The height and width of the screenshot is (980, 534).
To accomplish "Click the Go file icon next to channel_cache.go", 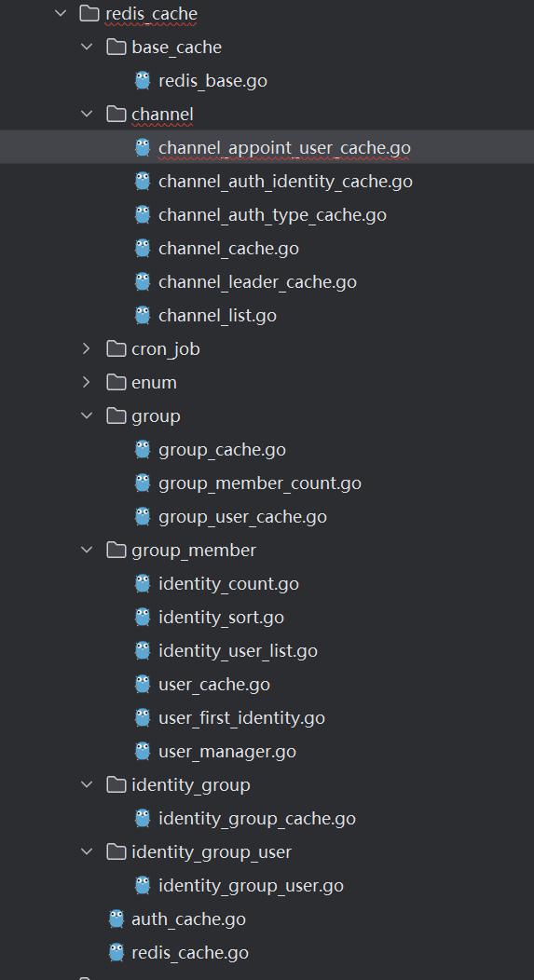I will (143, 248).
